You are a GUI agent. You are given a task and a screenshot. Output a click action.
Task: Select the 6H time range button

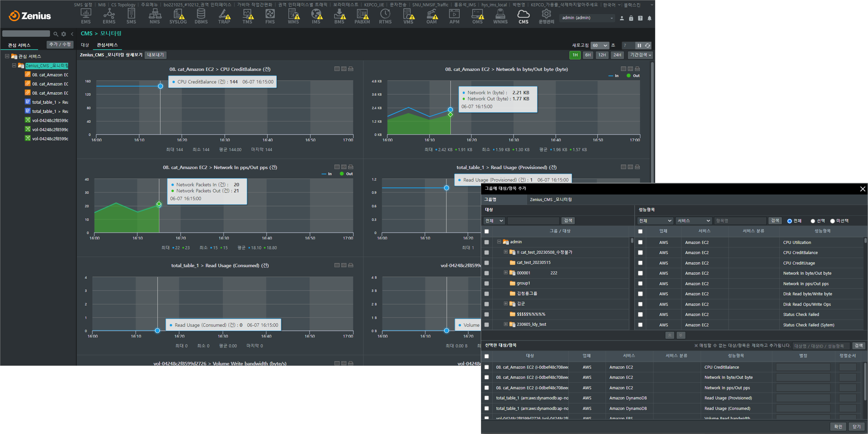tap(588, 55)
